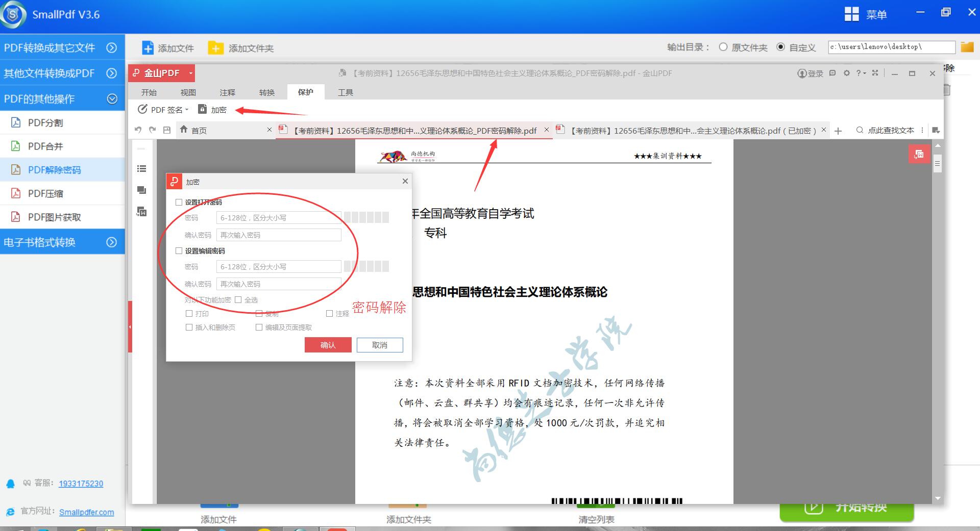Open the PDF分割 tool in sidebar

coord(46,122)
